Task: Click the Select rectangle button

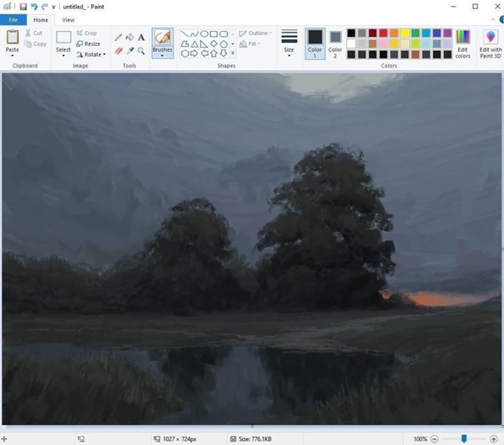Action: tap(63, 38)
